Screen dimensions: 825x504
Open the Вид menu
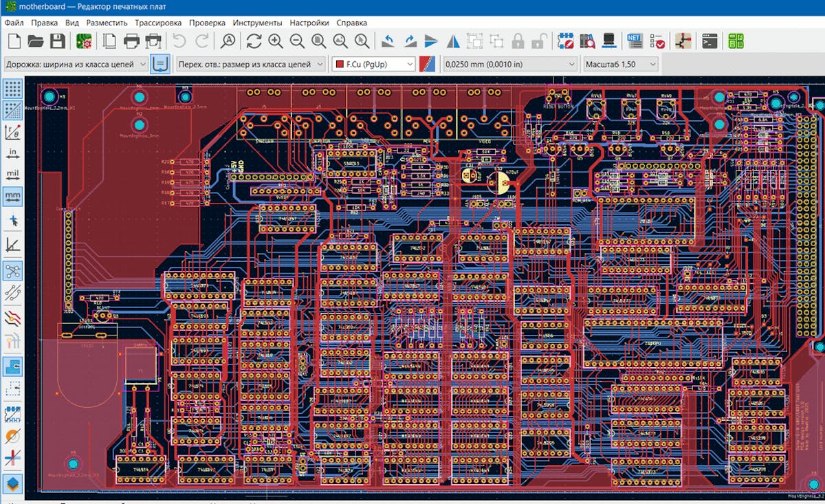coord(72,23)
